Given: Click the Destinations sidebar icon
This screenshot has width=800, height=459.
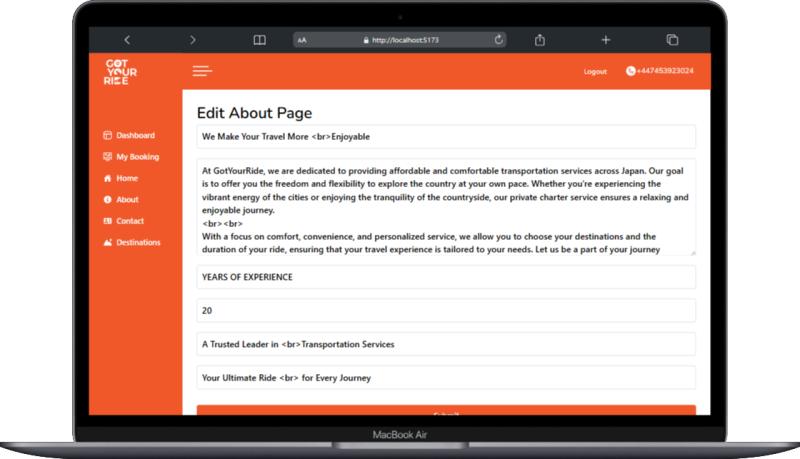Looking at the screenshot, I should click(107, 242).
